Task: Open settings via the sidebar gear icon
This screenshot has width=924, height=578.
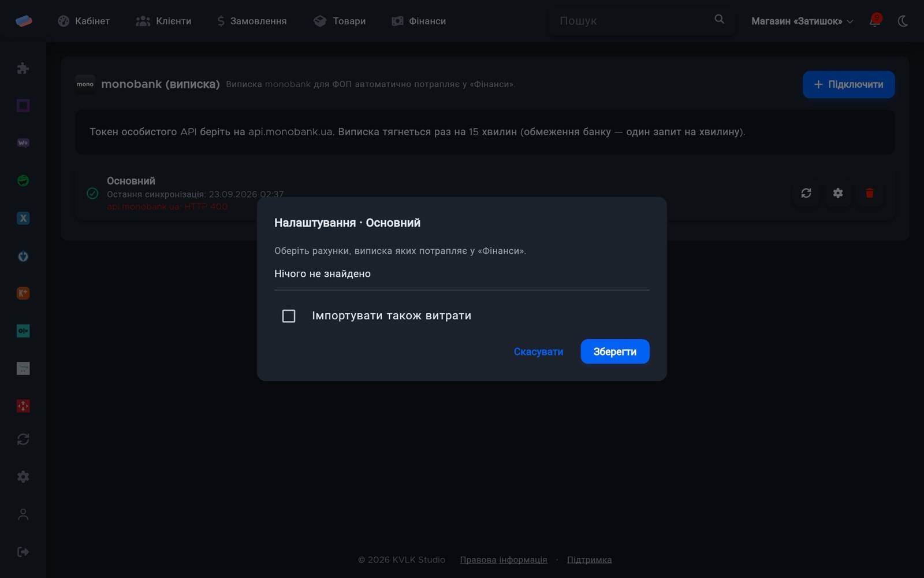Action: pos(23,477)
